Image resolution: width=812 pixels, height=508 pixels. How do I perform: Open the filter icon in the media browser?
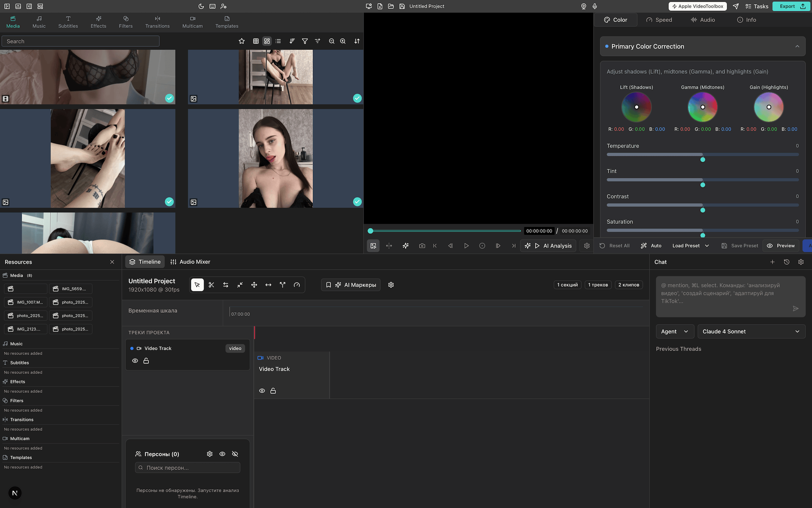[305, 41]
